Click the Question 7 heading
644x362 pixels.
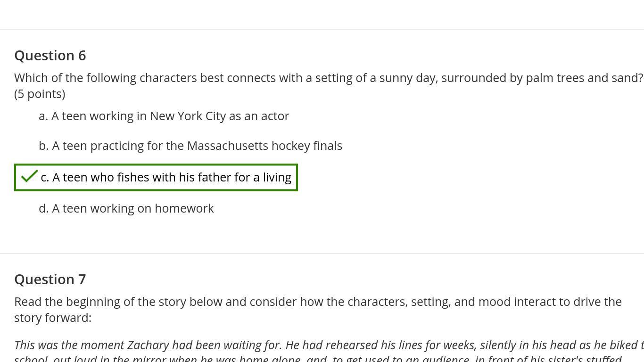50,280
